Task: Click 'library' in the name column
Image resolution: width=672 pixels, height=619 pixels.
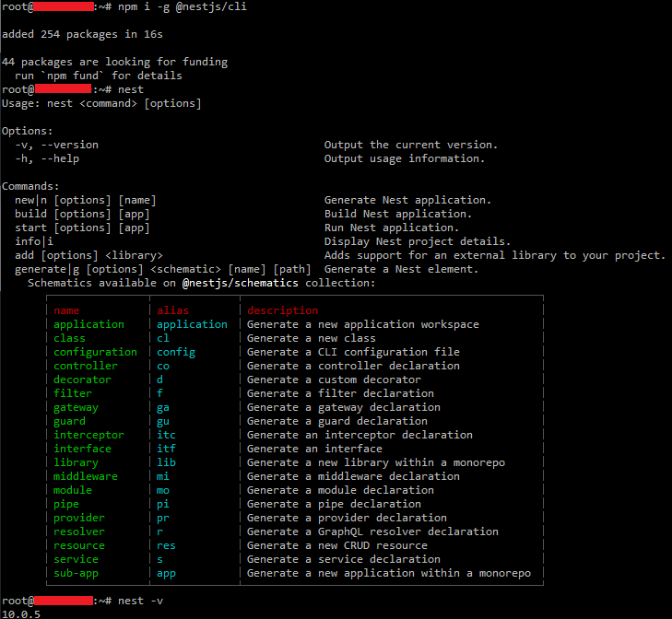Action: [76, 462]
